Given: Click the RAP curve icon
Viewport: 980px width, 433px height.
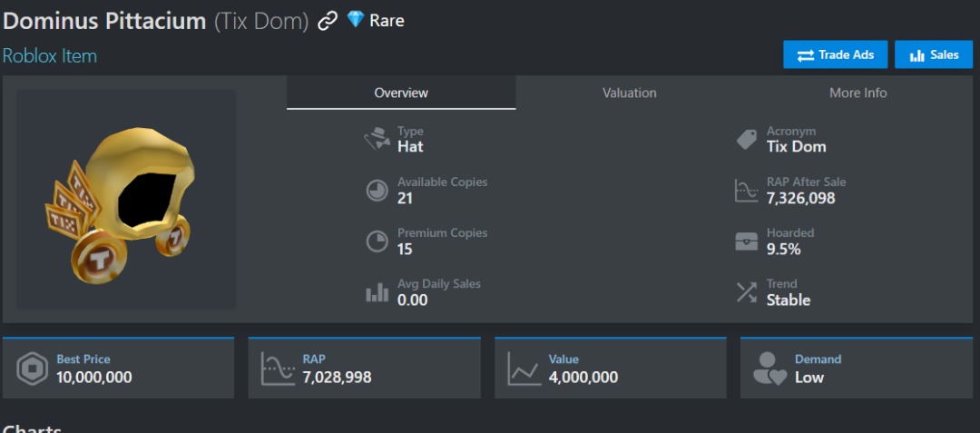Looking at the screenshot, I should click(278, 369).
